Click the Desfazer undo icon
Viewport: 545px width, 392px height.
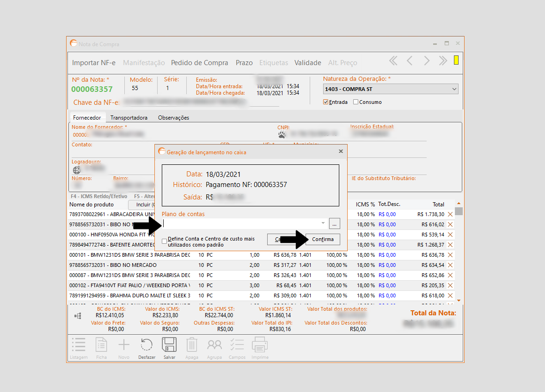(x=147, y=346)
